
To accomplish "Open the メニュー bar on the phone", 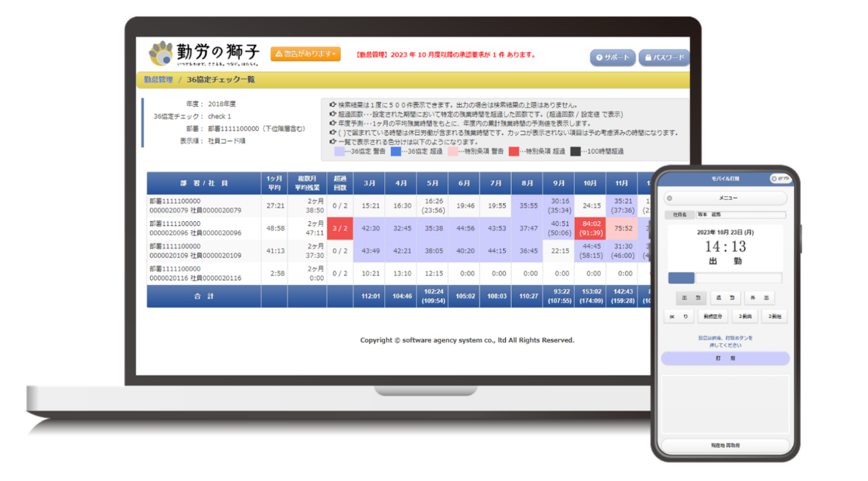I will point(724,198).
